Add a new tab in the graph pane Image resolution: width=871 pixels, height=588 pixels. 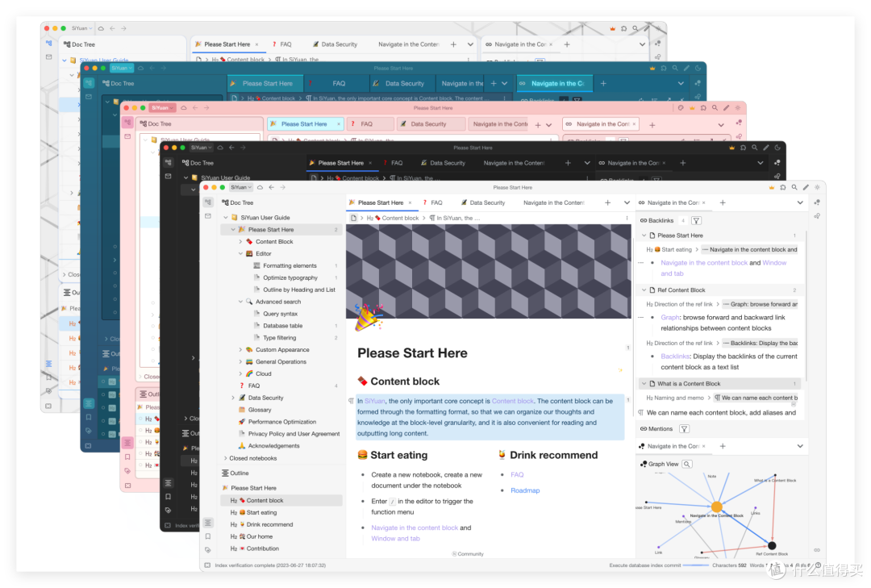[x=723, y=446]
